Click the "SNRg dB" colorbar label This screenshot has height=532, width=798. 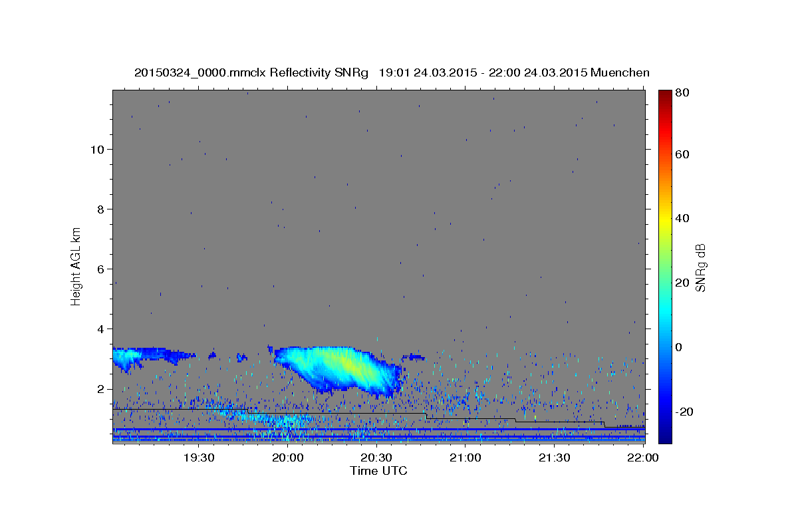[700, 268]
